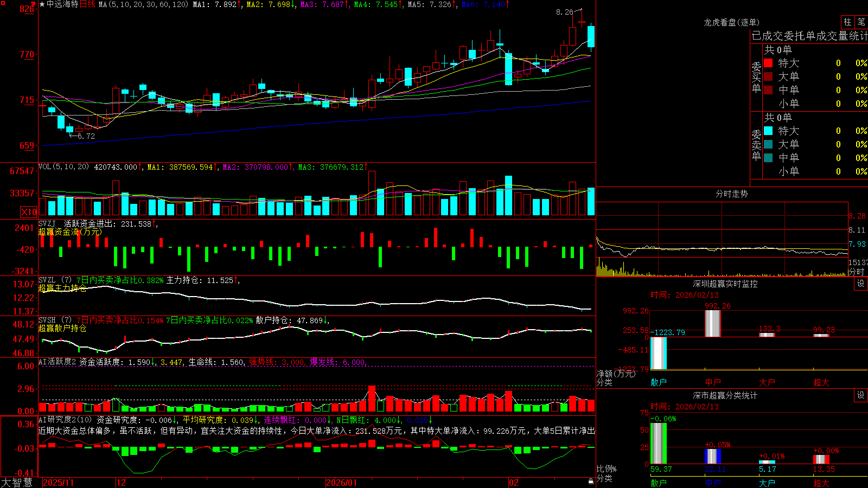Open the SVZL (7) indicator label
Screen dimensions: 868x488
click(x=55, y=280)
